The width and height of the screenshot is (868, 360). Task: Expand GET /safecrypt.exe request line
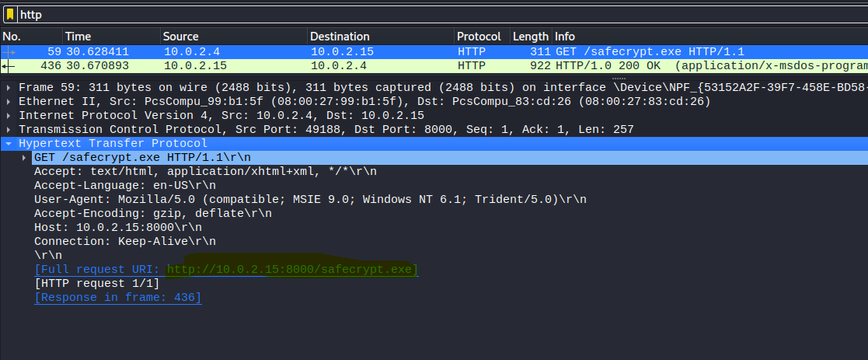[x=24, y=158]
